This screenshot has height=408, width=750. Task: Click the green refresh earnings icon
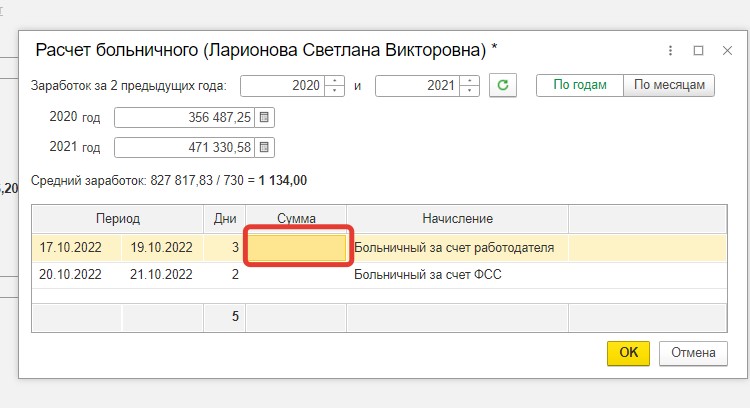pyautogui.click(x=503, y=86)
